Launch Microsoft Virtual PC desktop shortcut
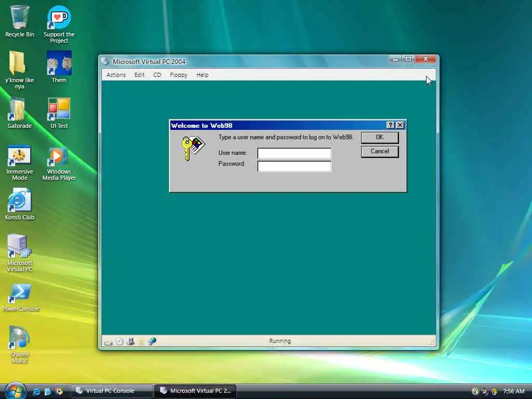Image resolution: width=532 pixels, height=399 pixels. tap(19, 253)
